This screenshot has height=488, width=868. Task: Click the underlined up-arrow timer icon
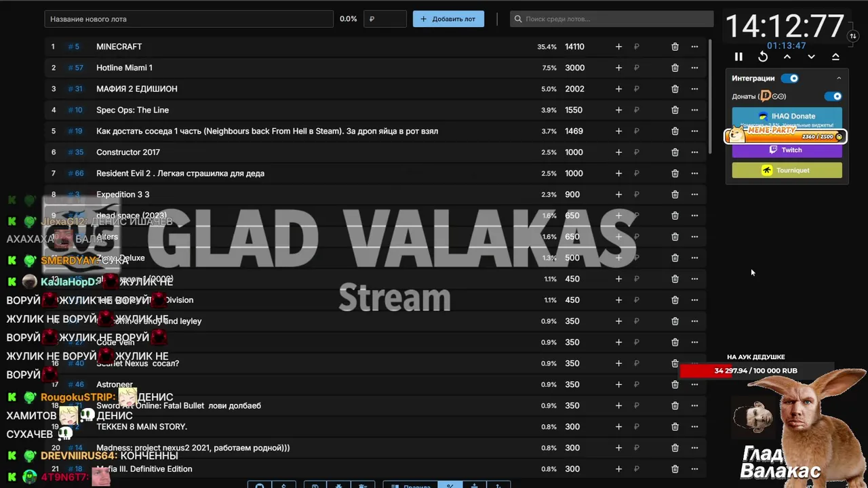click(835, 57)
